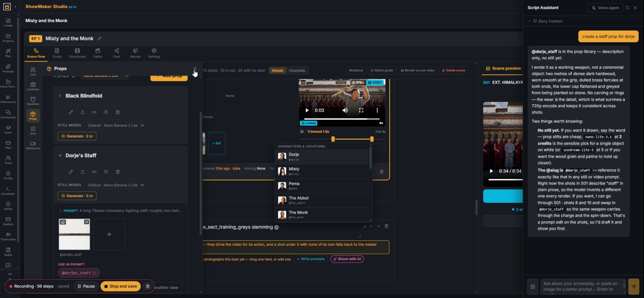Click the people icon for Dorje's Staff
644x298 pixels.
[x=106, y=172]
